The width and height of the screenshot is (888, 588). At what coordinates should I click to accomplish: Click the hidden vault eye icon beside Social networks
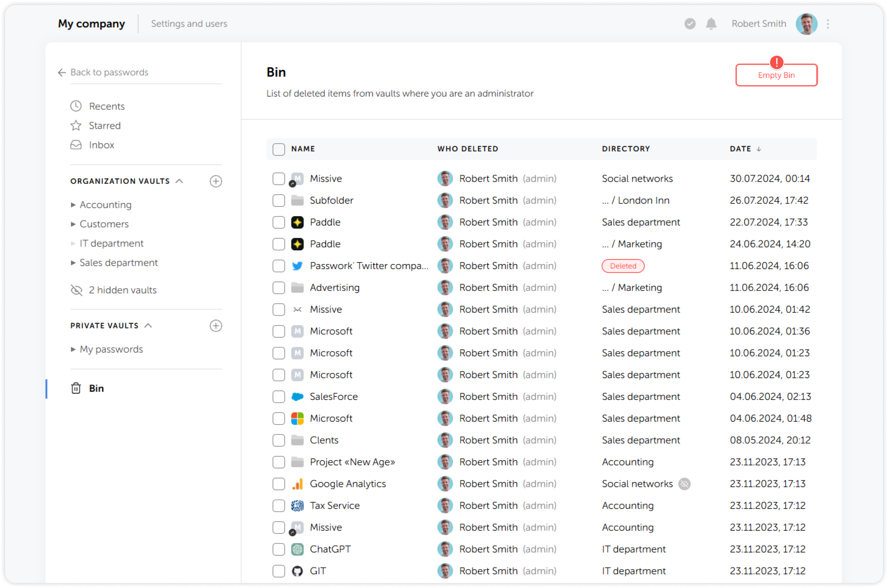(x=684, y=484)
